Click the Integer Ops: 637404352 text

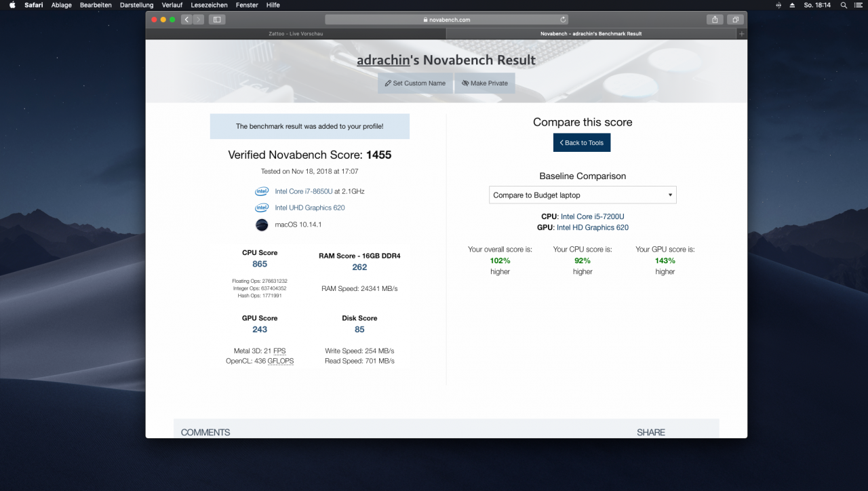click(260, 288)
